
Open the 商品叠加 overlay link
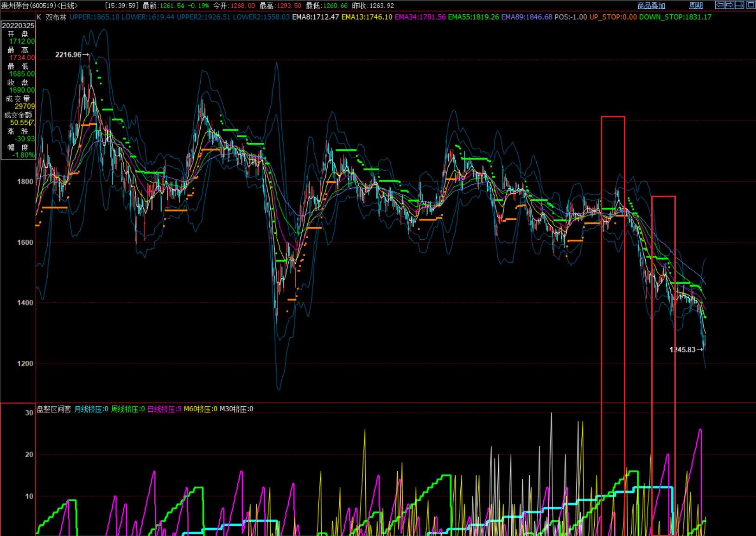pos(651,6)
